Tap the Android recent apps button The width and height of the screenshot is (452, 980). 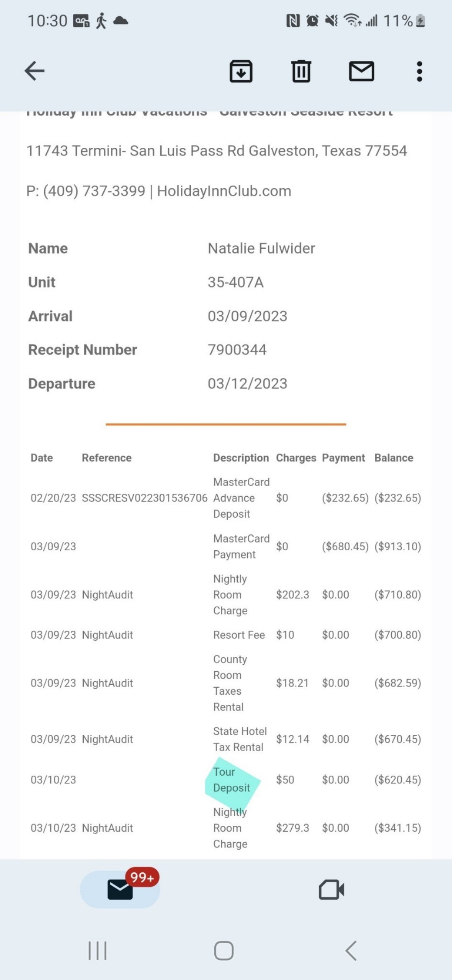tap(98, 950)
